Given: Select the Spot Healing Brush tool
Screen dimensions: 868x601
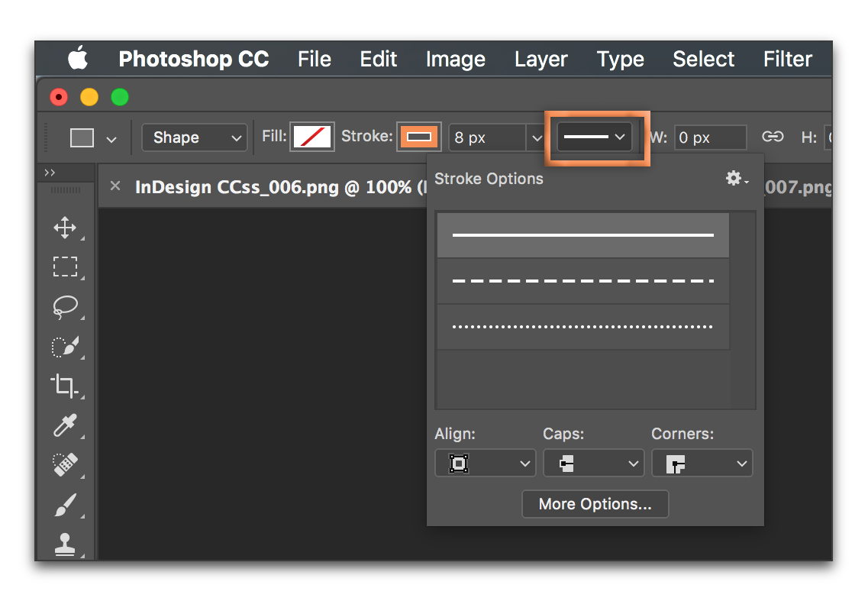Looking at the screenshot, I should tap(65, 465).
